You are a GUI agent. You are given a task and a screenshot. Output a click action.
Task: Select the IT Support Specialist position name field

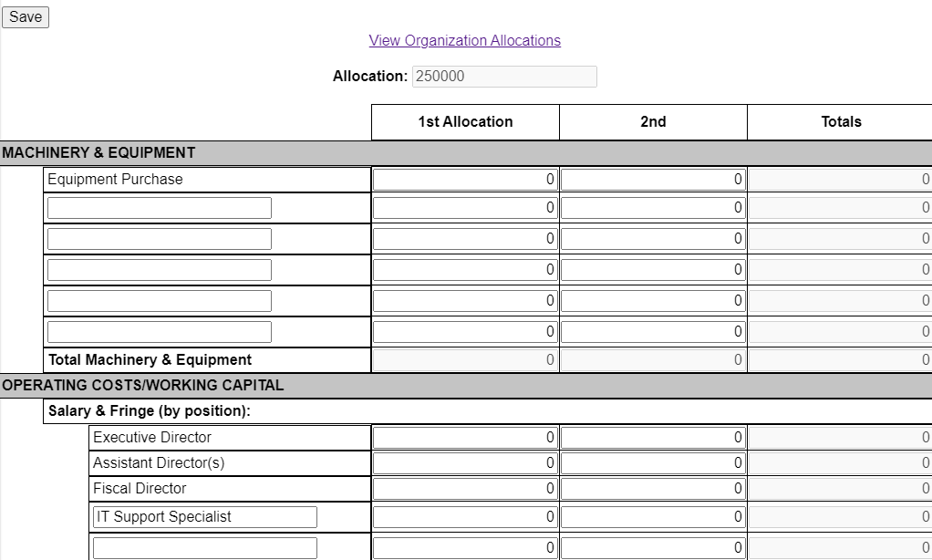pos(204,516)
